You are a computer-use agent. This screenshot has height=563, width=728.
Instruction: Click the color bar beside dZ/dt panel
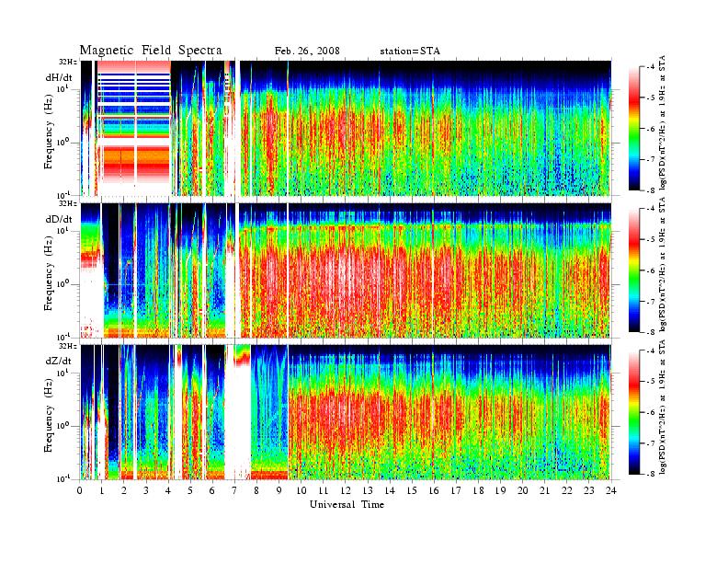pos(634,412)
